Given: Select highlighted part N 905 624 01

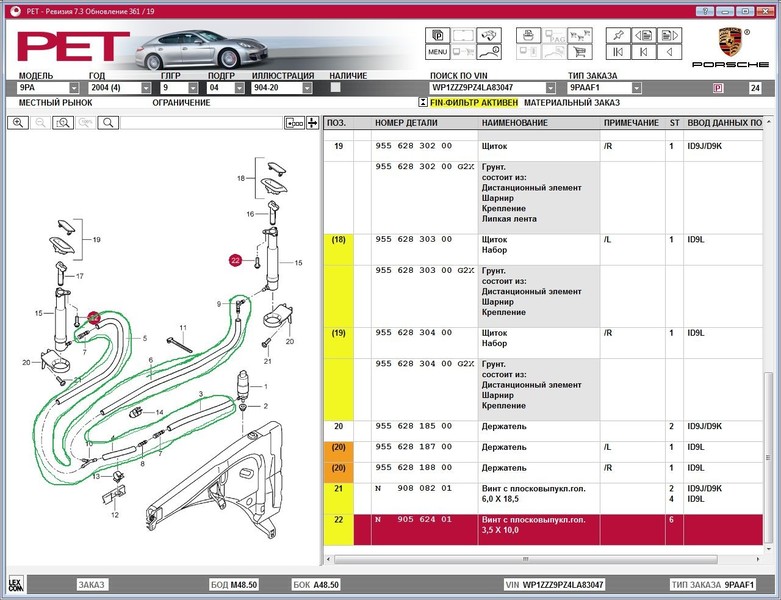Looking at the screenshot, I should click(543, 530).
